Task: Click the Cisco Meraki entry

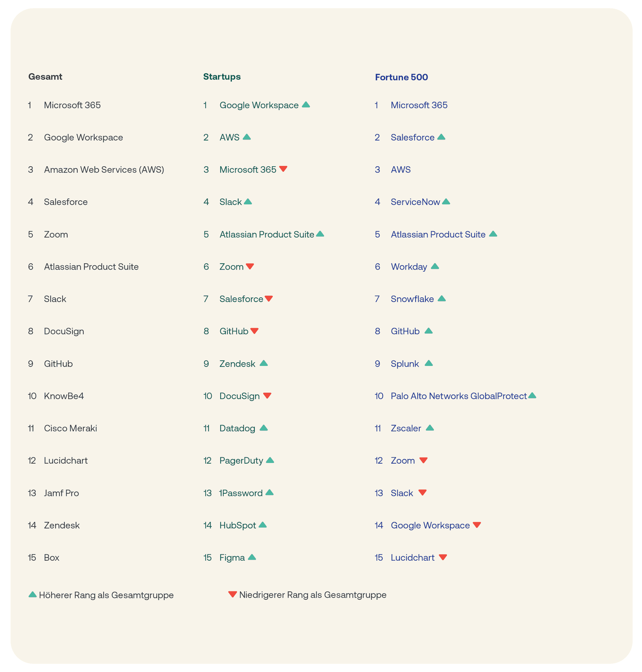Action: tap(71, 428)
